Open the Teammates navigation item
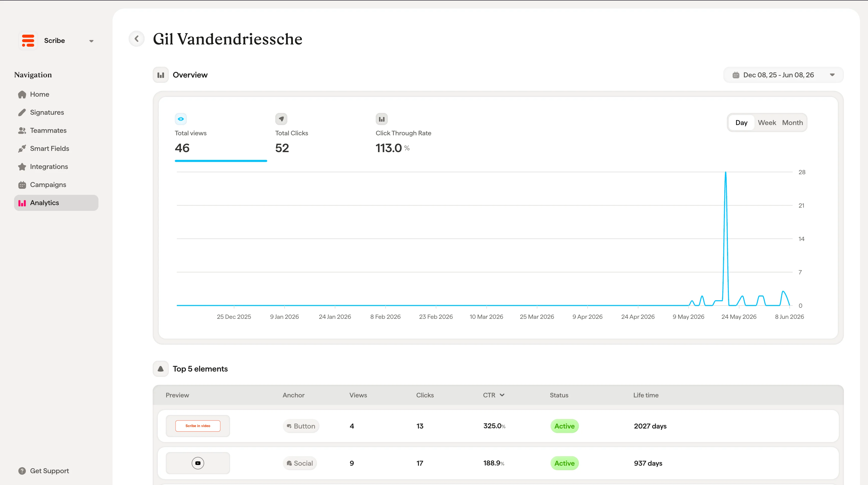The height and width of the screenshot is (485, 868). click(x=56, y=131)
